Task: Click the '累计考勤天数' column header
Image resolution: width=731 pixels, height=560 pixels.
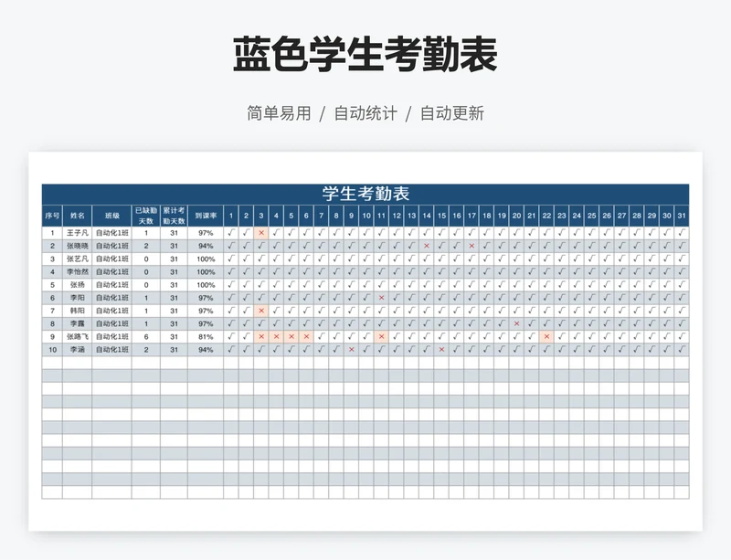Action: [x=174, y=216]
